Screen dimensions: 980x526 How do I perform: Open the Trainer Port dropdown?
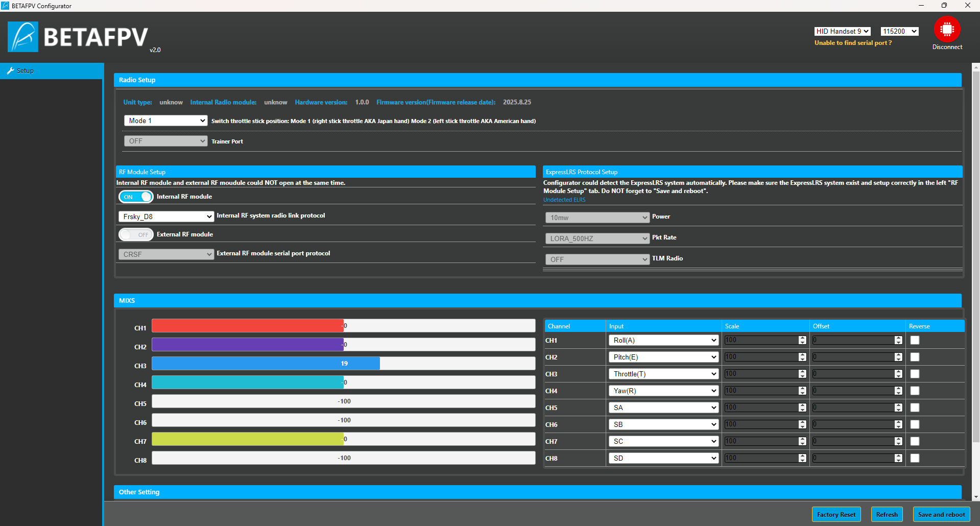165,141
